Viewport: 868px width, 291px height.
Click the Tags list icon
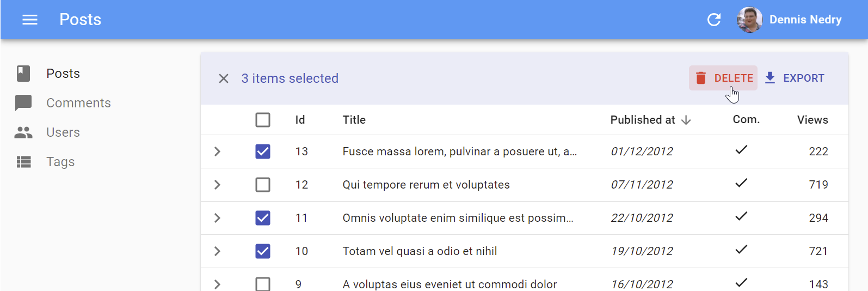(23, 162)
